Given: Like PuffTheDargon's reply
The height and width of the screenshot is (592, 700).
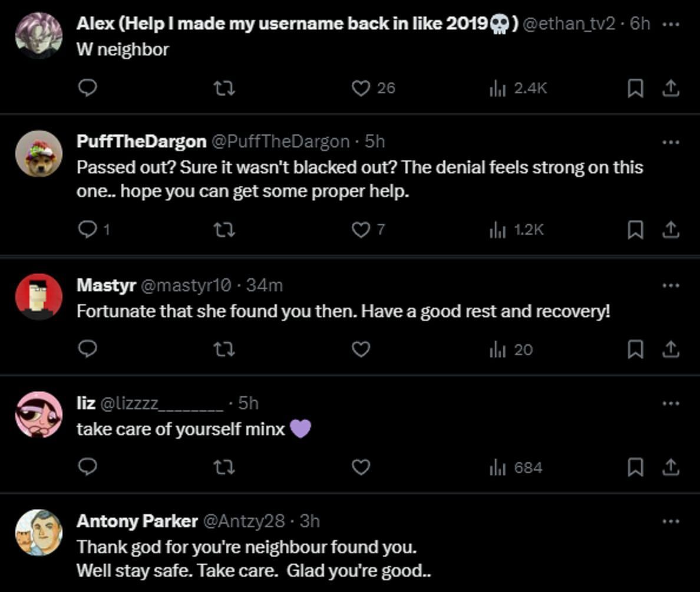Looking at the screenshot, I should (360, 230).
